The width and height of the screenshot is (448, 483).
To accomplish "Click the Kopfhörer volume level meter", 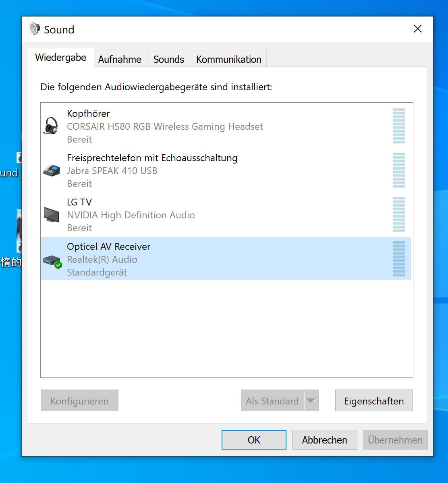I will point(399,126).
